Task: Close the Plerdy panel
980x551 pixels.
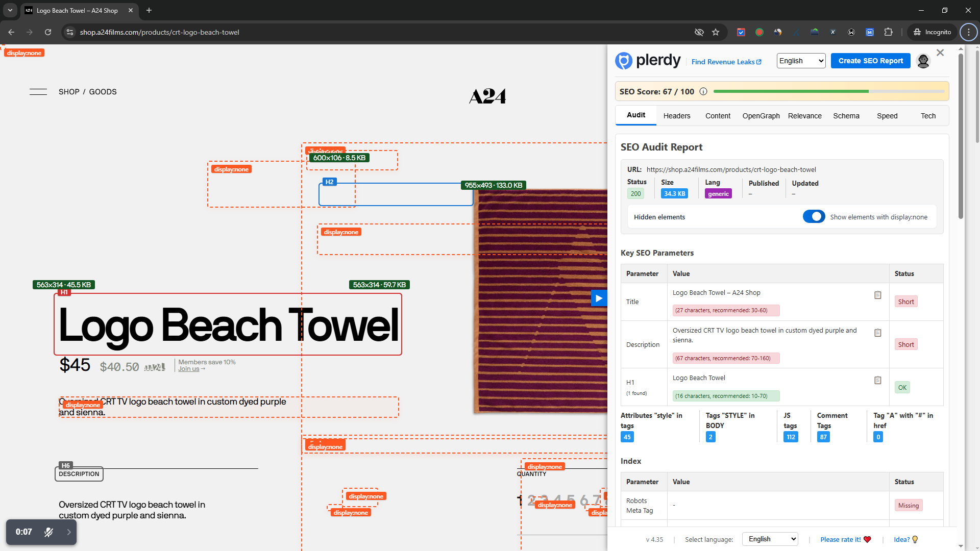Action: pos(940,53)
